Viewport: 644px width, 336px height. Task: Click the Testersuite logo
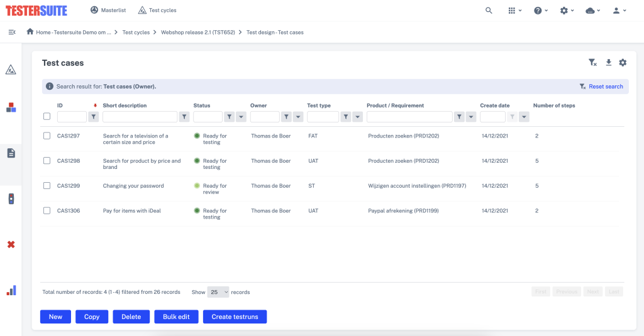36,11
